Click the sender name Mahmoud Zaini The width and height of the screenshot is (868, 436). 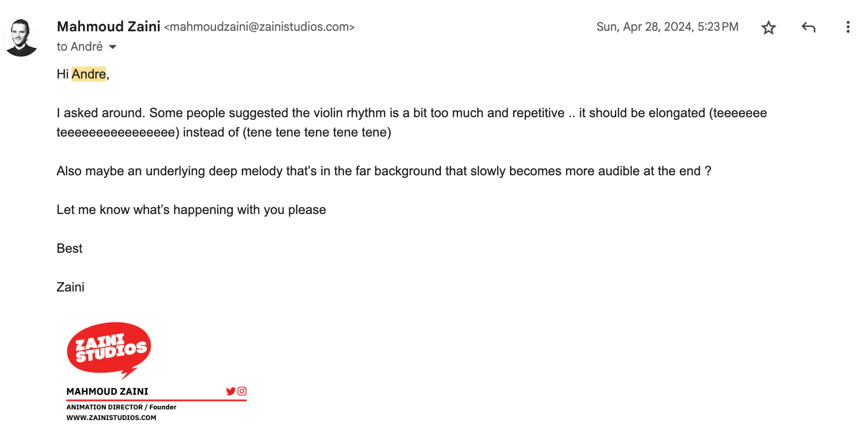tap(108, 26)
